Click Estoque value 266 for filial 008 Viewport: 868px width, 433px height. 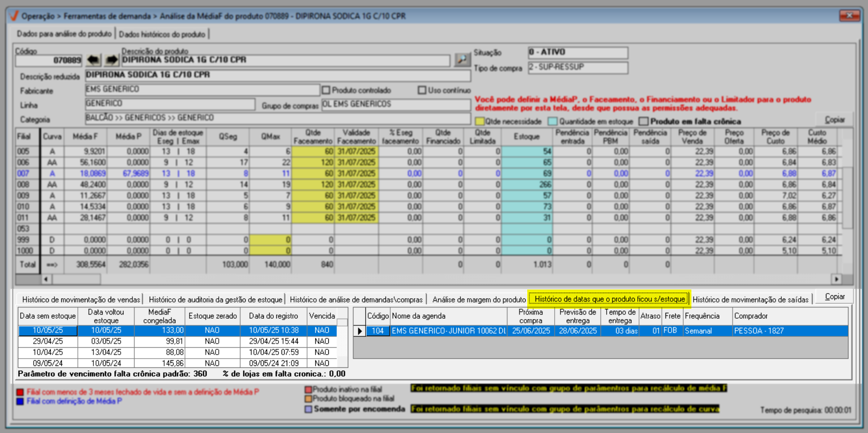[527, 185]
